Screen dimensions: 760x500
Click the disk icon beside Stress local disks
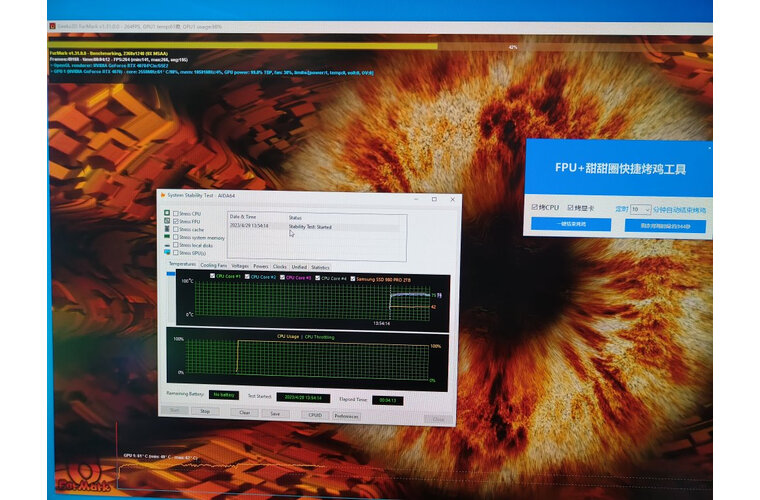point(167,244)
